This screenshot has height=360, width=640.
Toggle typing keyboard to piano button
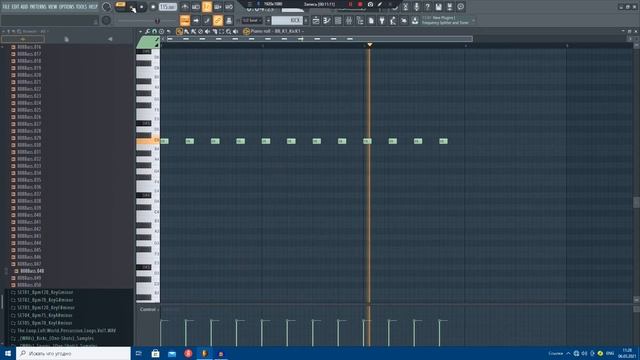point(185,20)
